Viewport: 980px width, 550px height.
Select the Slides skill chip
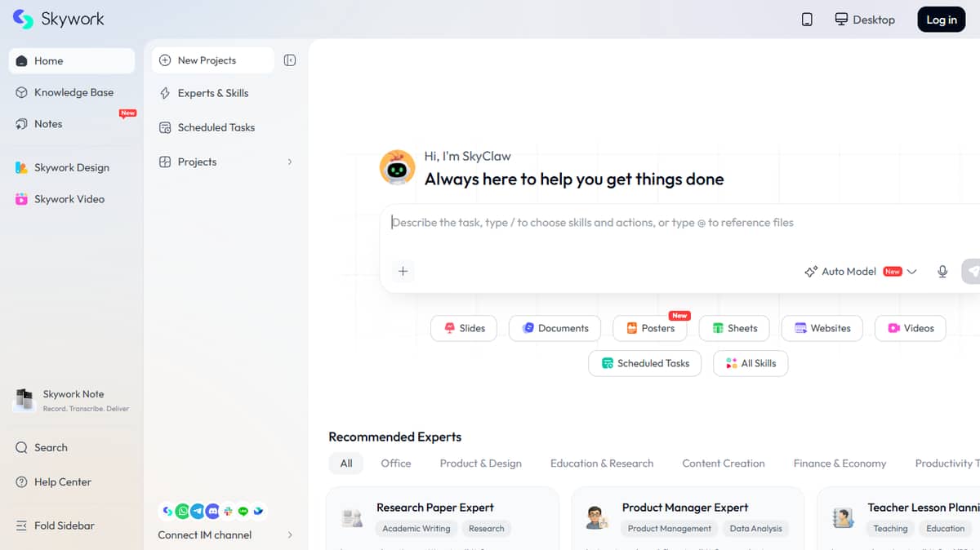click(464, 328)
